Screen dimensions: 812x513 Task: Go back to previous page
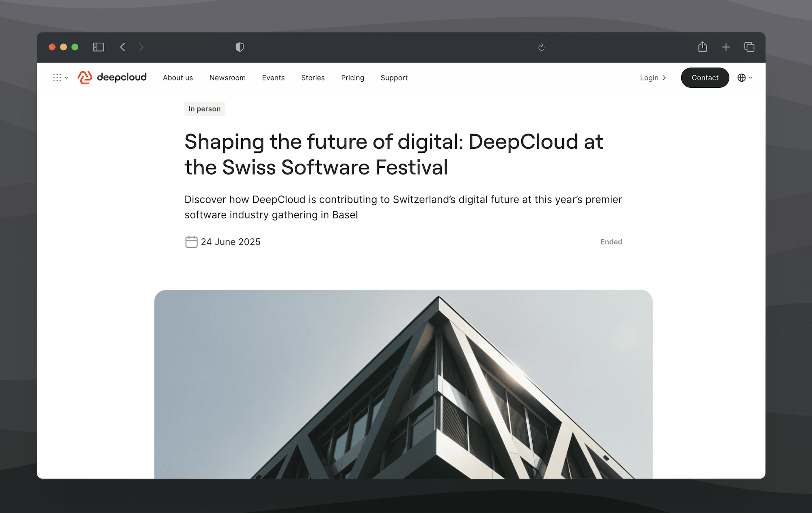tap(123, 47)
